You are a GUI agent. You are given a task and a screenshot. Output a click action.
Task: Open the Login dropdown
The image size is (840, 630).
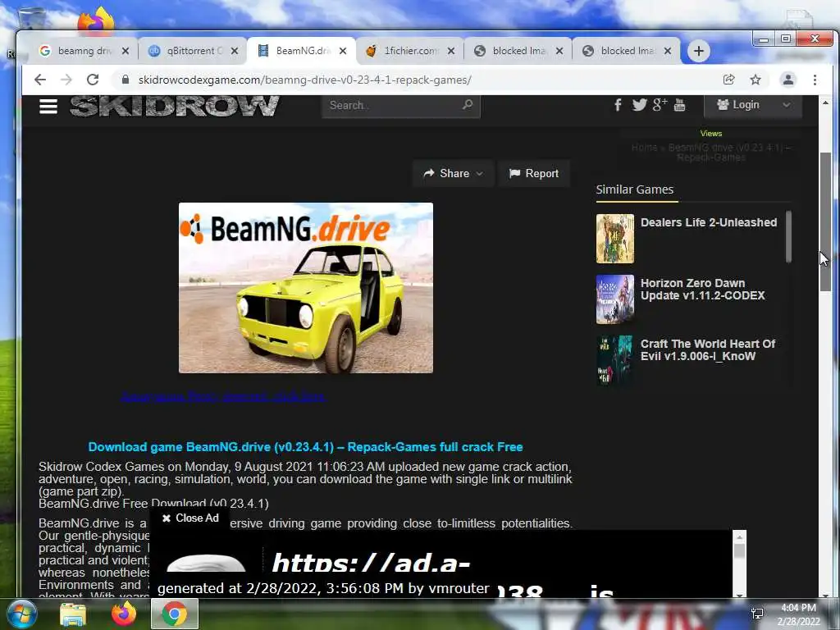[753, 105]
